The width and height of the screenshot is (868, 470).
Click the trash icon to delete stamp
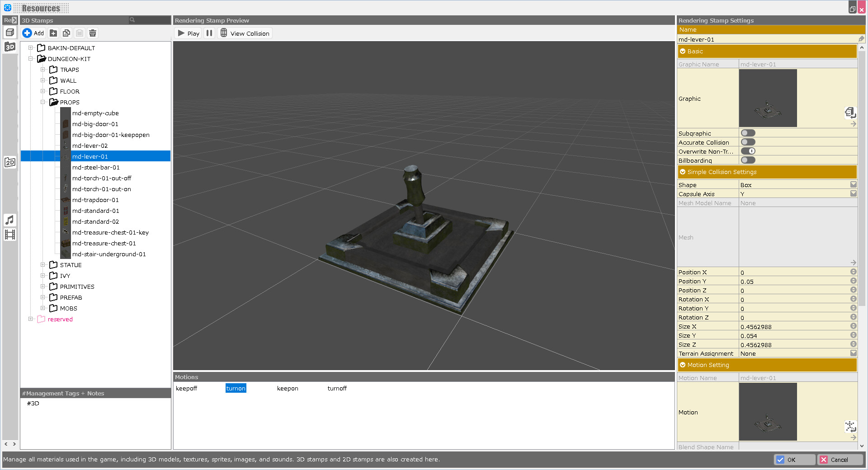tap(93, 33)
